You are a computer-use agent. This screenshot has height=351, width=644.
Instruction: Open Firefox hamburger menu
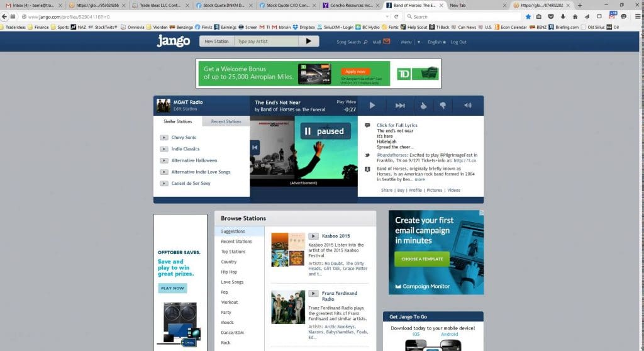638,16
